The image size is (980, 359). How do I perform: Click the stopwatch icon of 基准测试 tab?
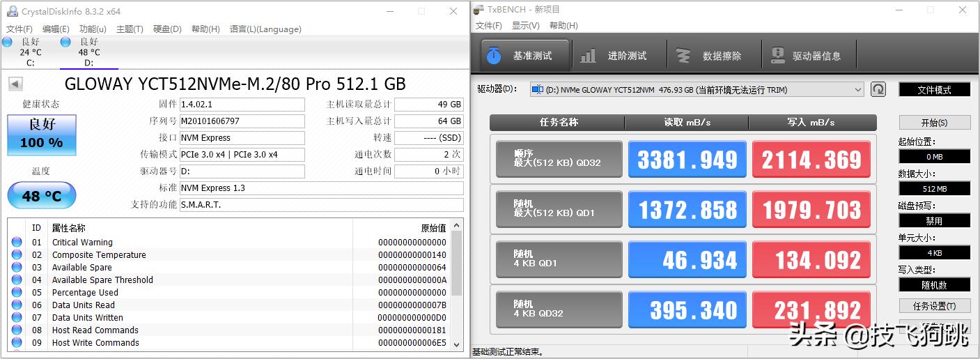point(494,55)
